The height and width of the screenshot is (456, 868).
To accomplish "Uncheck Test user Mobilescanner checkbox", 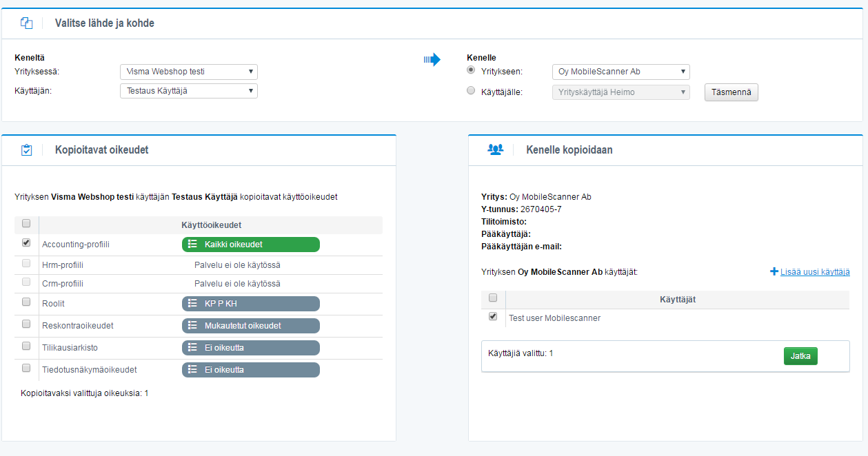I will (x=493, y=316).
